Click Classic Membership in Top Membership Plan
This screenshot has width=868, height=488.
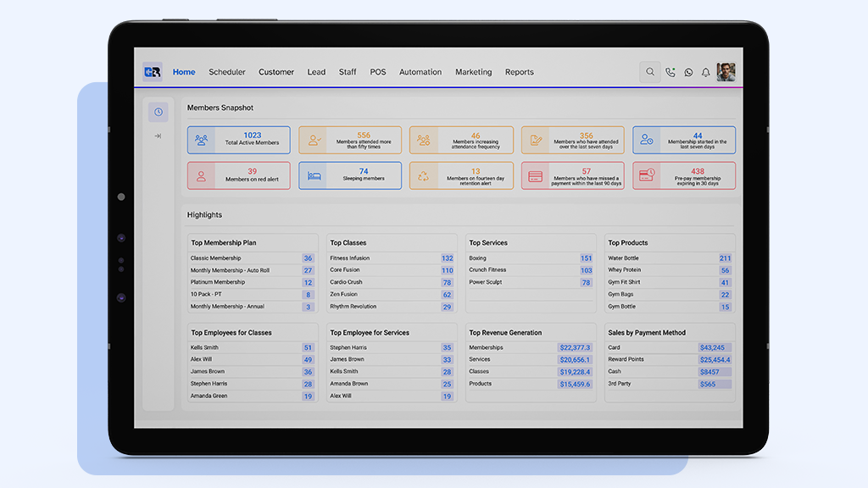pyautogui.click(x=216, y=258)
